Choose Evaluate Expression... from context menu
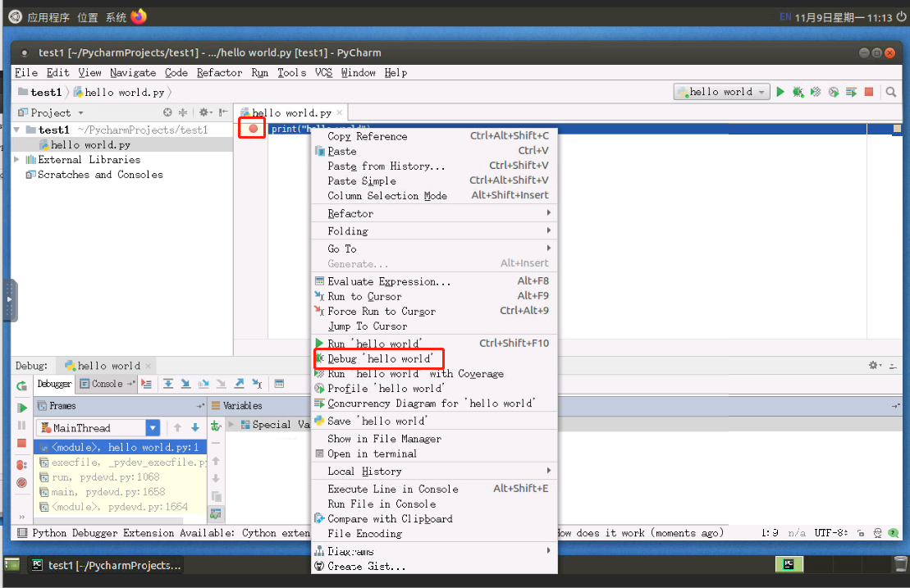 click(x=434, y=281)
